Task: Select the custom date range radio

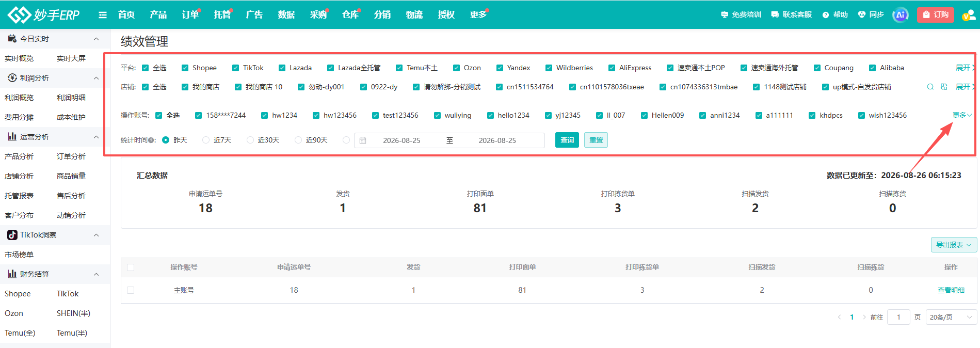Action: click(x=346, y=140)
